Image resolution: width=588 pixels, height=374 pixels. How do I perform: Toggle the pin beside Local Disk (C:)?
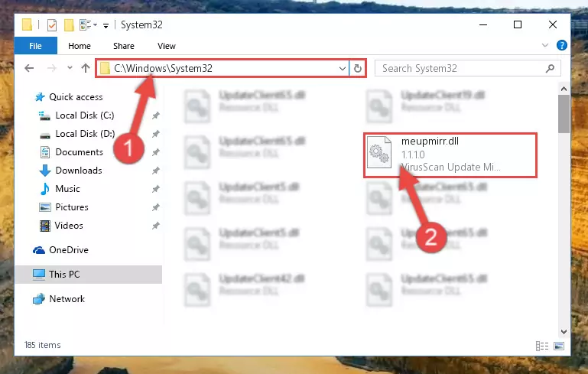(156, 115)
